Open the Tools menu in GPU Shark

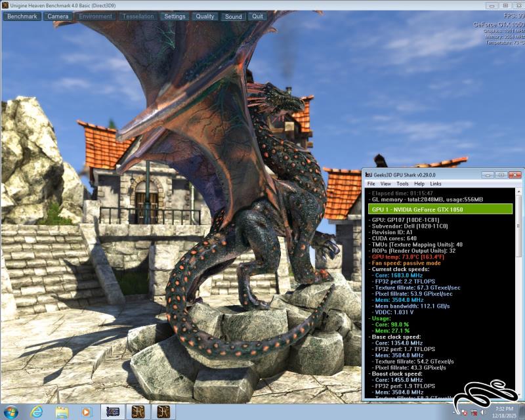[403, 184]
